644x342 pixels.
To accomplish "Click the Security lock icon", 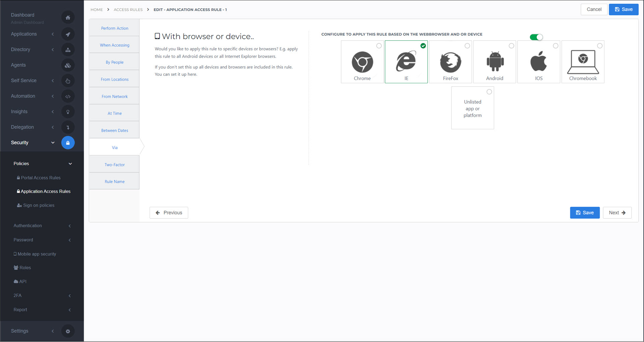I will tap(68, 143).
